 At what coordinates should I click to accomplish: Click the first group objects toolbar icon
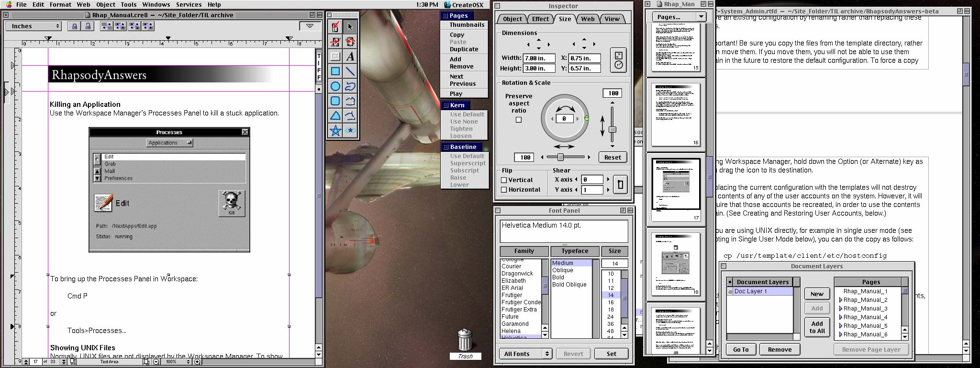click(x=107, y=26)
